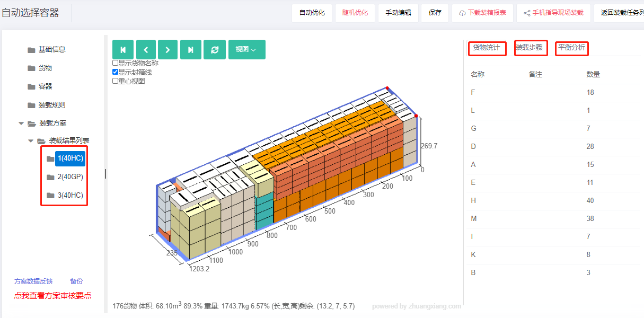Open the 视图 dropdown menu
Screen dimensions: 644x318
(x=246, y=49)
